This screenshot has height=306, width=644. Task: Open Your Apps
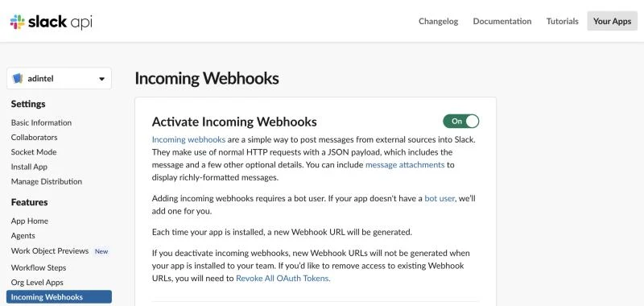click(612, 22)
